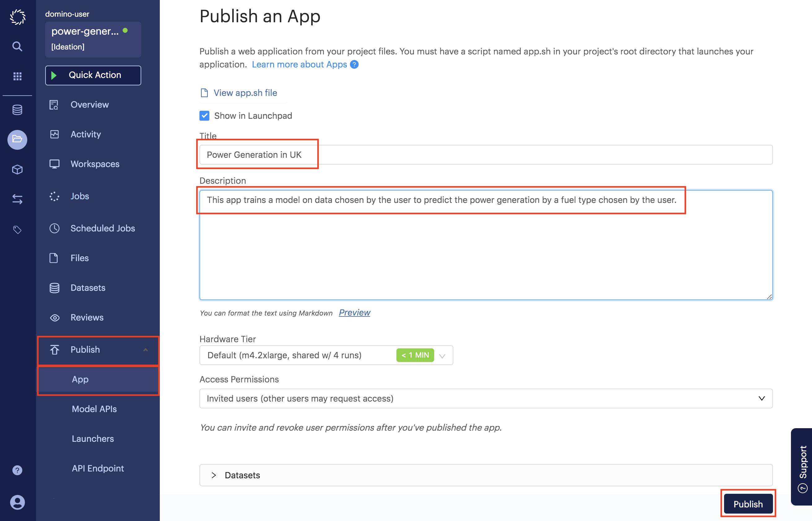Click the Preview markdown link
Screen dimensions: 812x521
[x=355, y=312]
